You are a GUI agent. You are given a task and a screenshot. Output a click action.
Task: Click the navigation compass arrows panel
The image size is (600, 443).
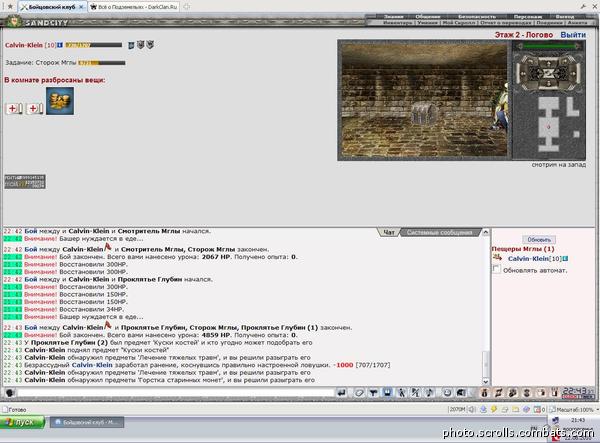549,72
